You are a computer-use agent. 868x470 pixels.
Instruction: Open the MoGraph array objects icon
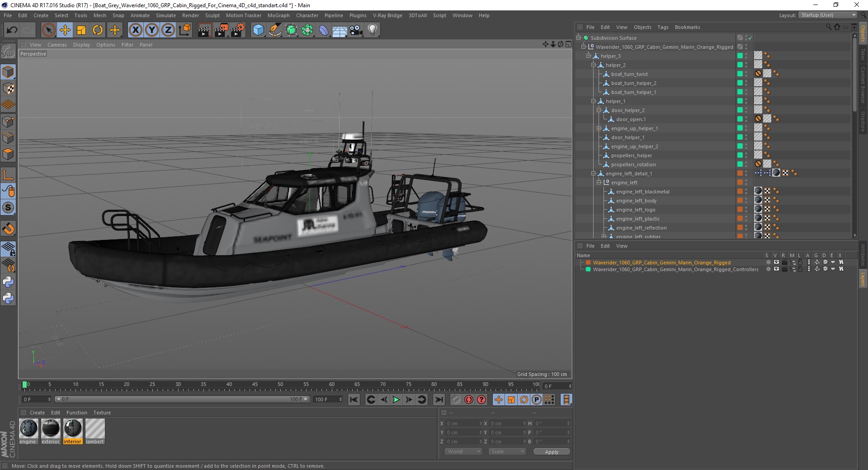[307, 30]
